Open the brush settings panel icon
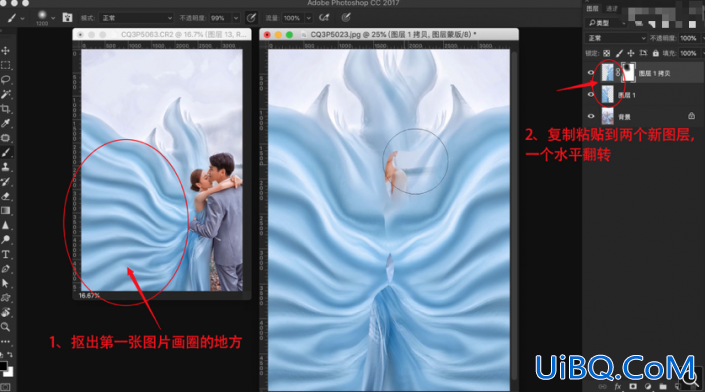The image size is (705, 392). (67, 18)
